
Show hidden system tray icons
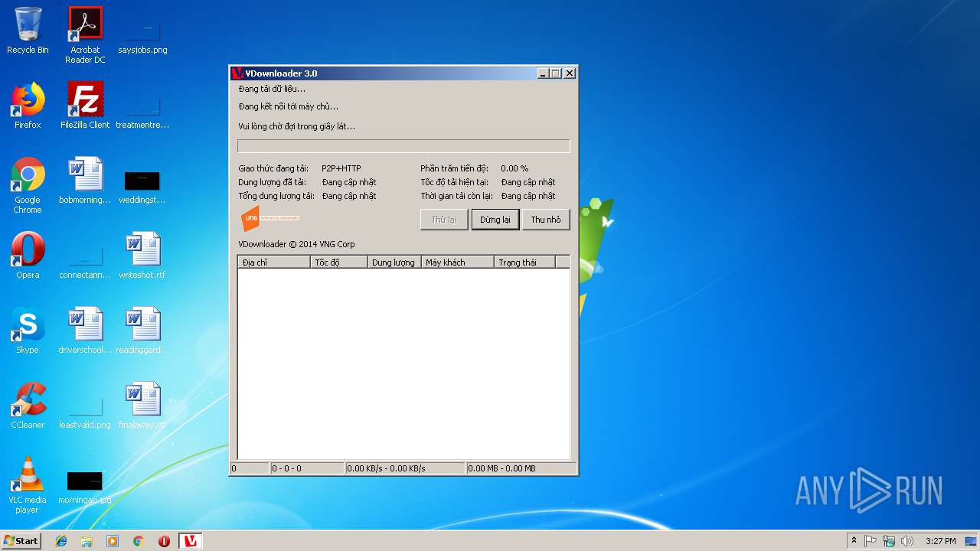click(854, 541)
